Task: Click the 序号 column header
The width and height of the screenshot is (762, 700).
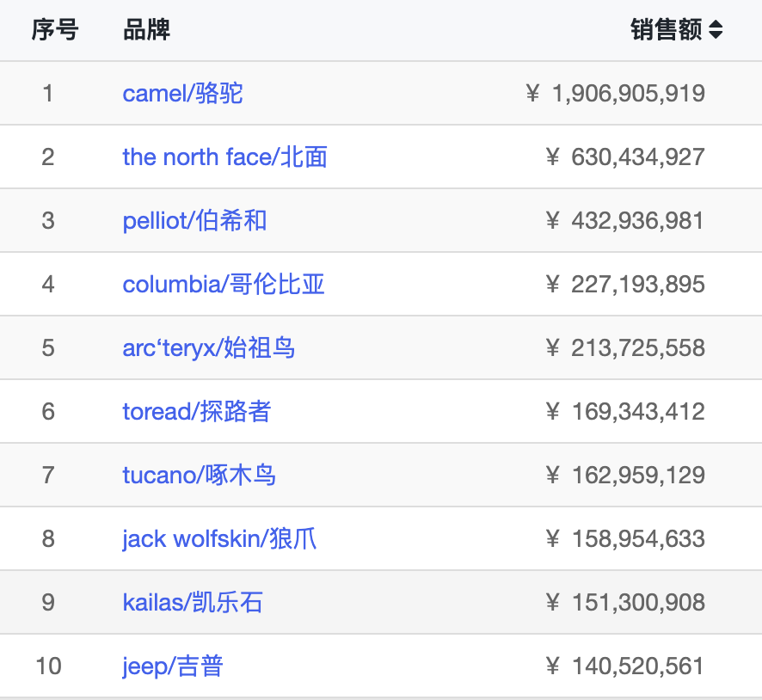Action: (55, 31)
